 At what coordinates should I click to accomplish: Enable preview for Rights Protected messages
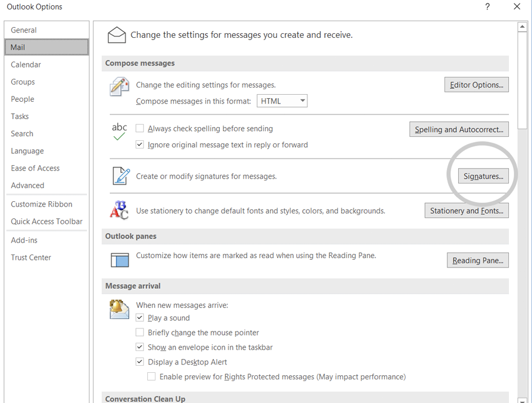point(151,376)
